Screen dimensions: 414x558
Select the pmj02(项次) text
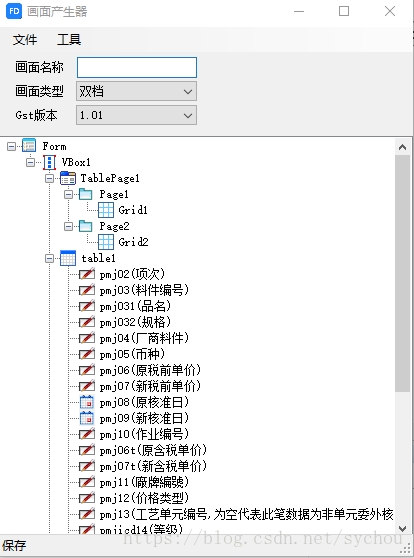[132, 274]
